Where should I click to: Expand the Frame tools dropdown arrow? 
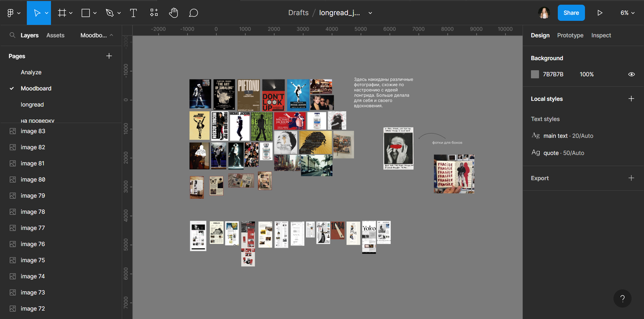point(71,13)
